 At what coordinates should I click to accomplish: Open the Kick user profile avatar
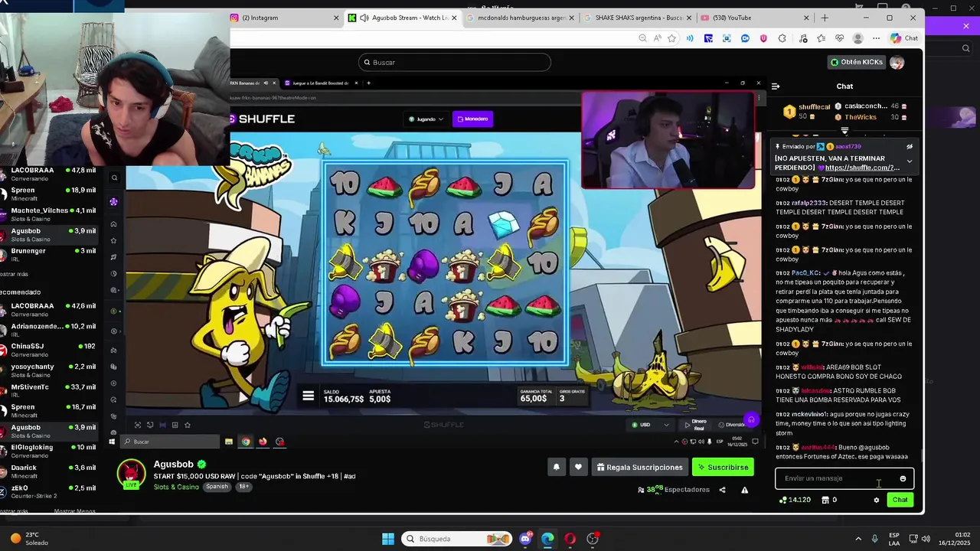[897, 62]
